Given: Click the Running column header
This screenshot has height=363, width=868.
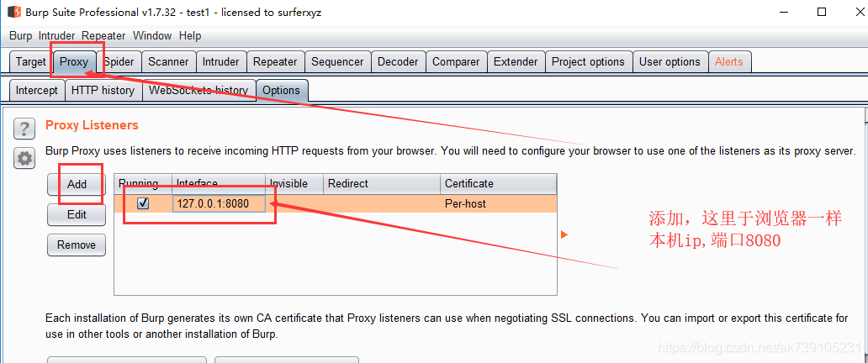Looking at the screenshot, I should (143, 183).
